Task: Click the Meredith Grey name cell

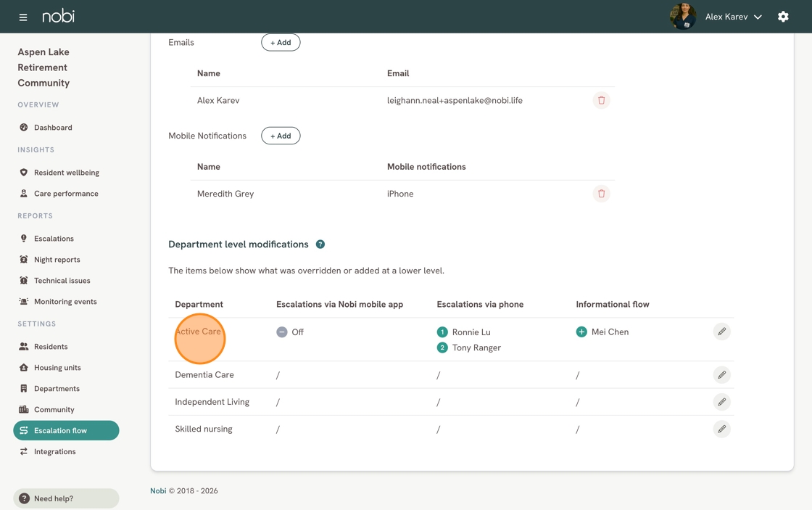Action: click(x=225, y=194)
